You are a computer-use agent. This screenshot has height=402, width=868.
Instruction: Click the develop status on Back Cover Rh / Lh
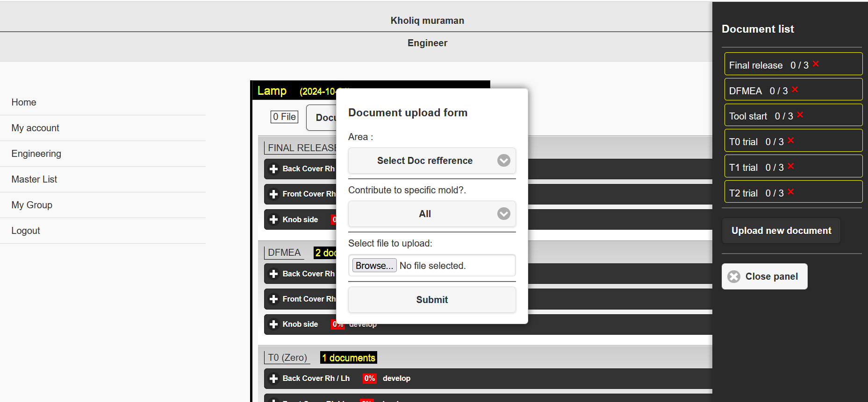coord(396,379)
